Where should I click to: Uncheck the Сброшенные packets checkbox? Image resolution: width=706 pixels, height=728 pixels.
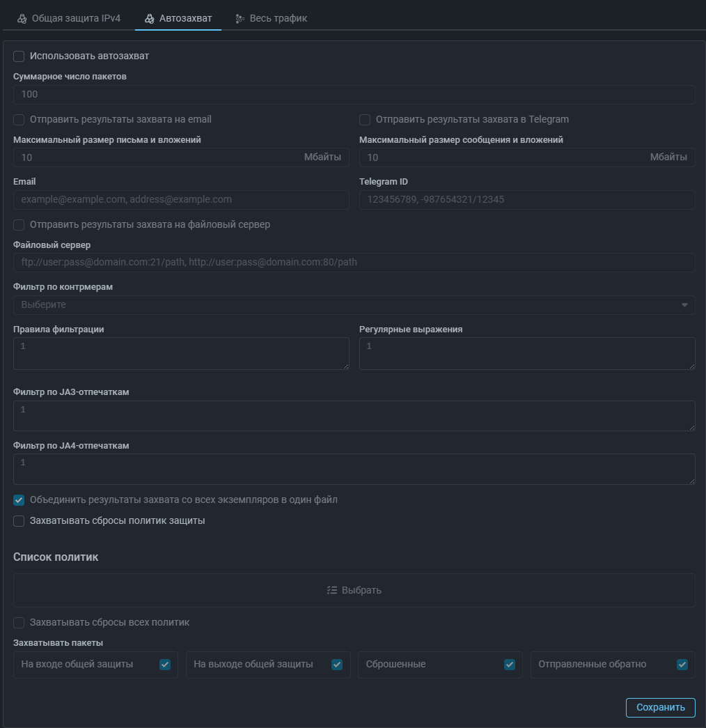point(510,664)
